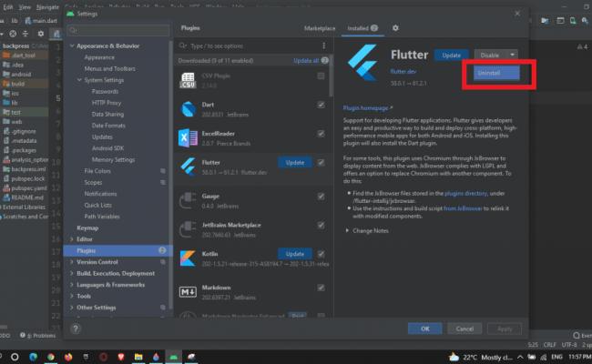Toggle the Dart plugin checkbox
This screenshot has width=592, height=364.
(321, 105)
